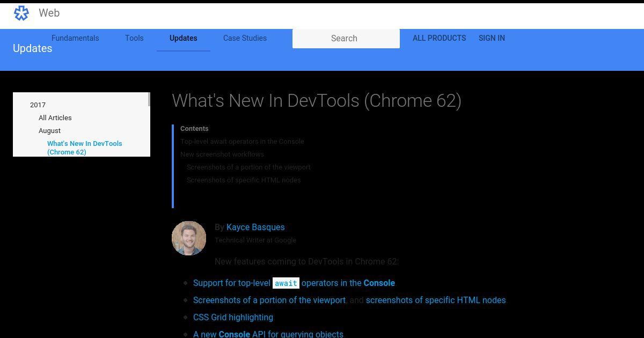Open All Articles in sidebar
The height and width of the screenshot is (338, 644).
pos(55,117)
